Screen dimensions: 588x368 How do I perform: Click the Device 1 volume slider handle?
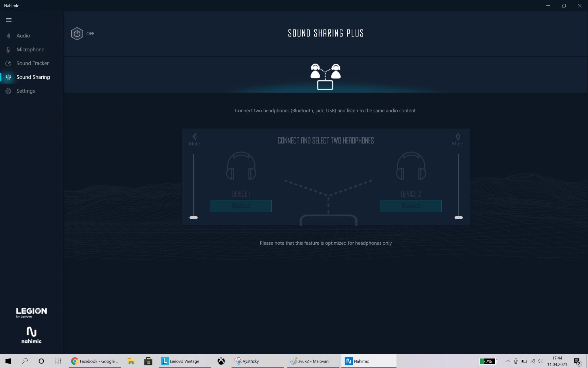pos(194,218)
